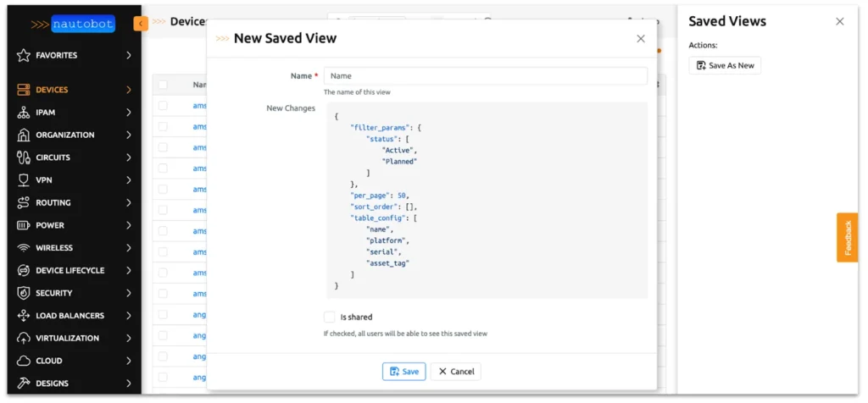Toggle select-all checkbox in table header

pyautogui.click(x=163, y=85)
